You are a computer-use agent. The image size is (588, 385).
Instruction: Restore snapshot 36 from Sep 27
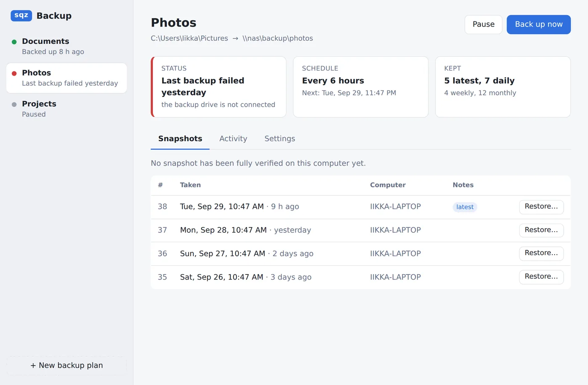coord(541,253)
